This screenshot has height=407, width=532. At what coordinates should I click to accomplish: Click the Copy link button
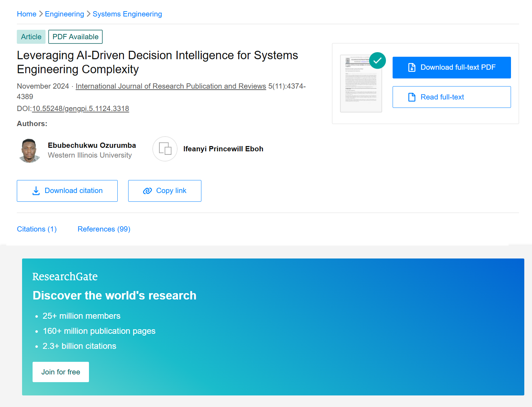(x=165, y=191)
